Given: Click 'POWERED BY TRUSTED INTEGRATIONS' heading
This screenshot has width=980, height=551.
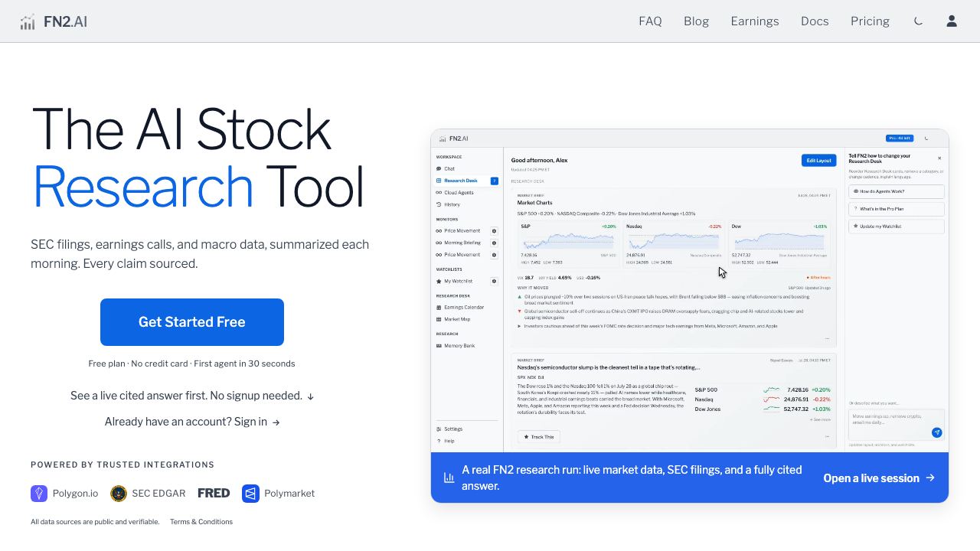Looking at the screenshot, I should [x=122, y=465].
